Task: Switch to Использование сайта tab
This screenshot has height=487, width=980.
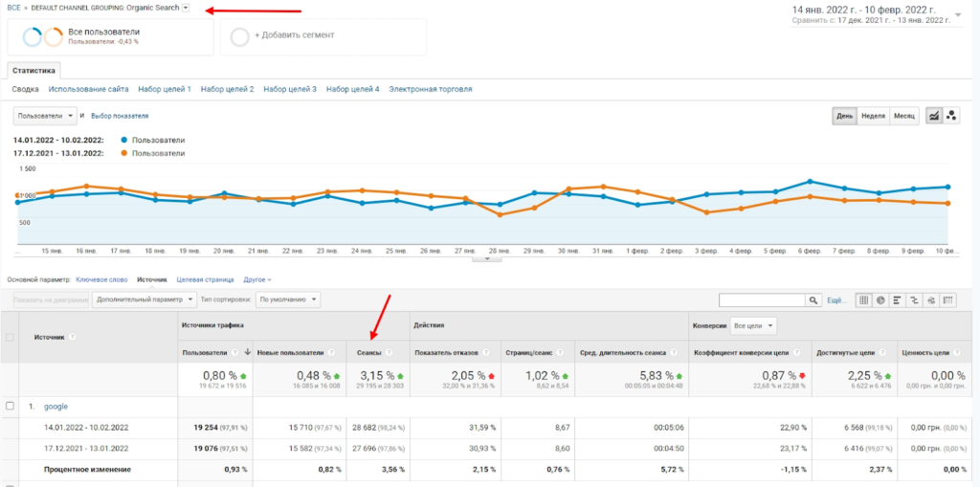Action: pyautogui.click(x=88, y=89)
